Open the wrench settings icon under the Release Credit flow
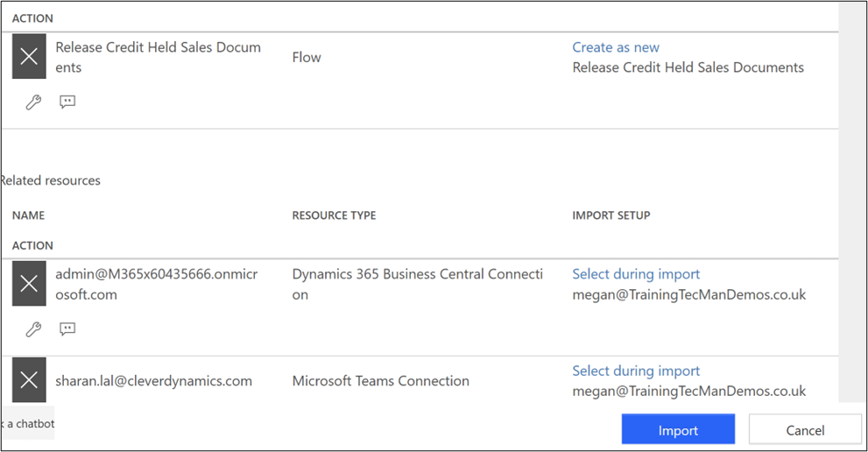Viewport: 868px width, 452px height. (33, 102)
